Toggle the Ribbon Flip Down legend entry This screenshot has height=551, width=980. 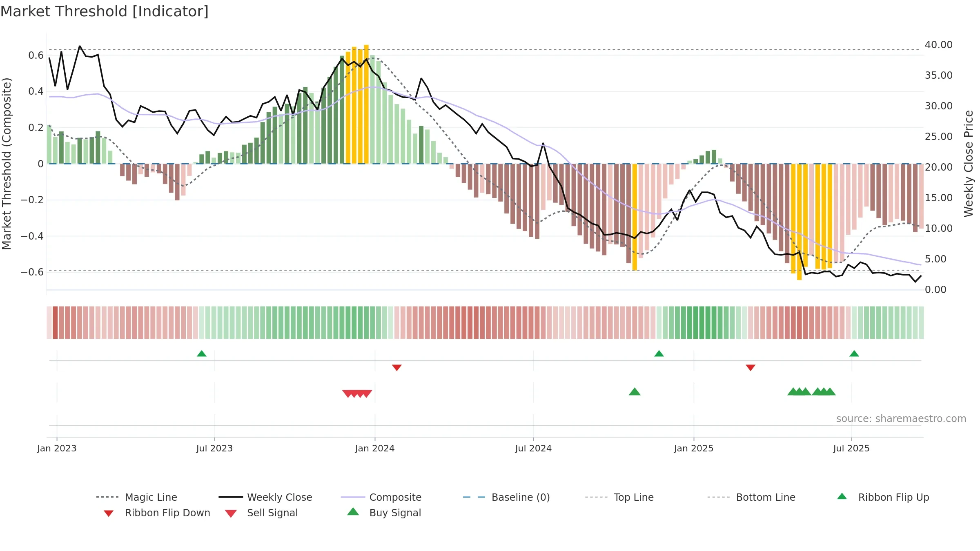[156, 513]
